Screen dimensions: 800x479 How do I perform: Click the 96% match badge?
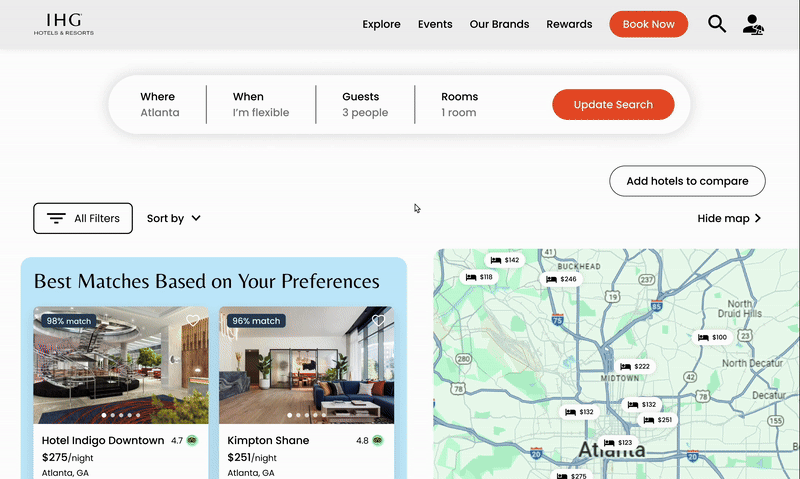[x=256, y=321]
